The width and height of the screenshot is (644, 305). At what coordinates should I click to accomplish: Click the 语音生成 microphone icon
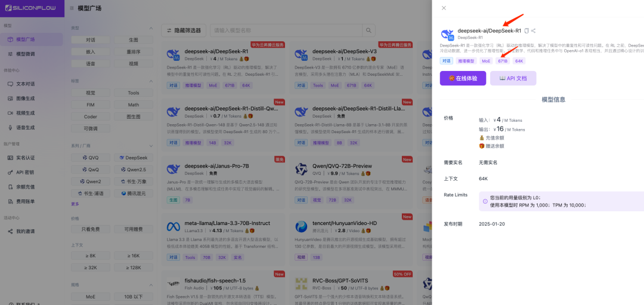coord(10,127)
